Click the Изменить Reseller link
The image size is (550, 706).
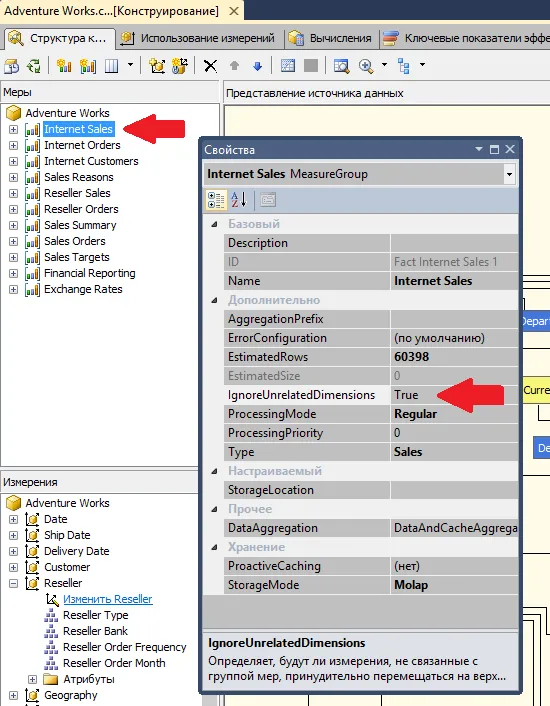(108, 599)
